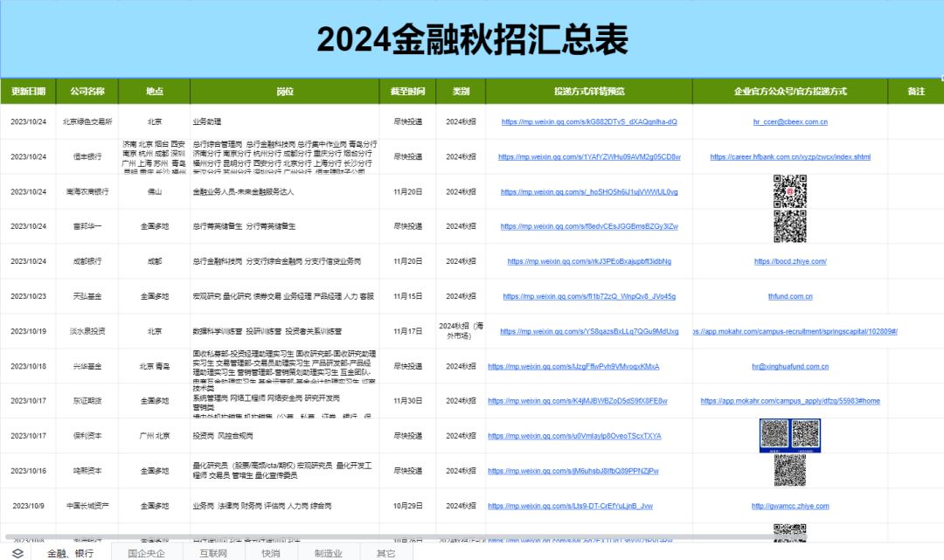
Task: Select the 投递方式/详情预览 column header
Action: tap(589, 91)
